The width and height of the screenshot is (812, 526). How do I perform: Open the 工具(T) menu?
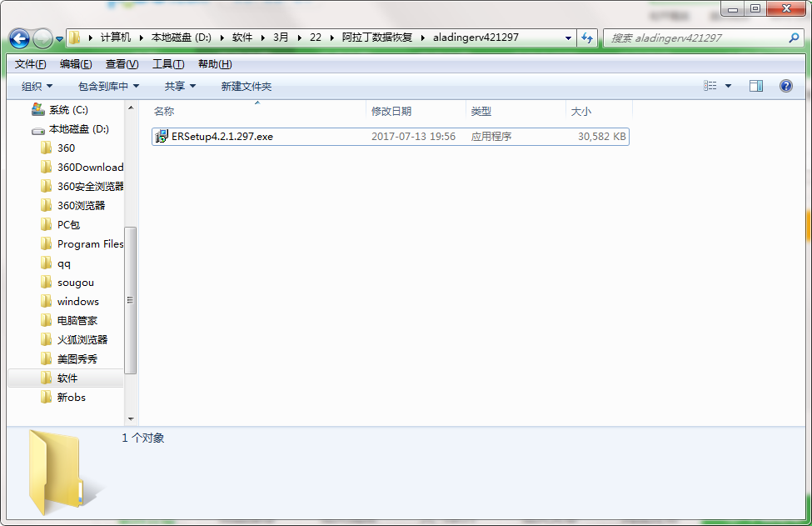pyautogui.click(x=167, y=63)
